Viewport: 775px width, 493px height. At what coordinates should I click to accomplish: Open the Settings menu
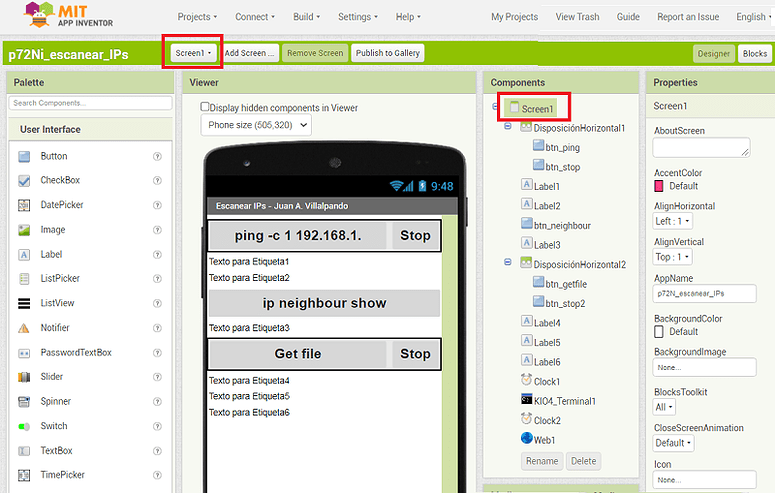click(358, 17)
